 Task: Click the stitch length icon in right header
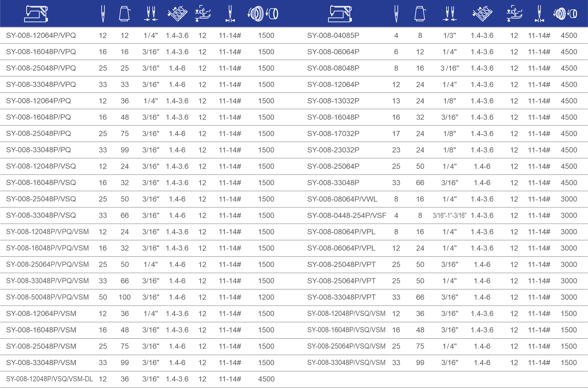482,14
